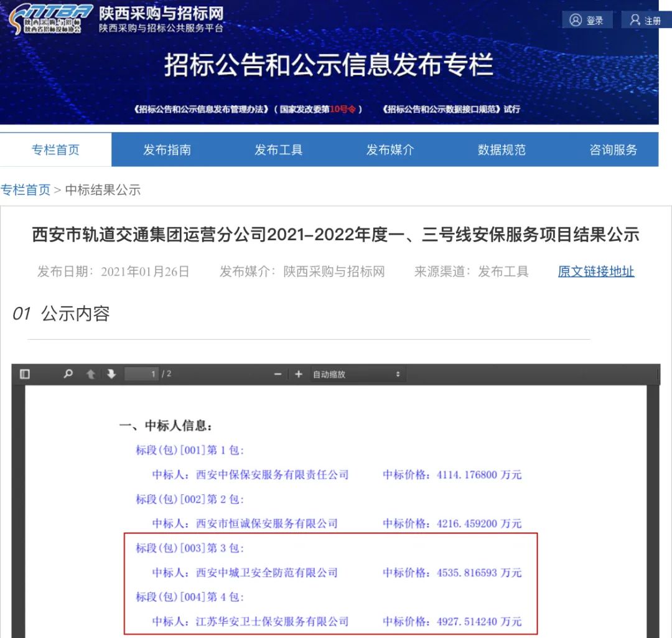The width and height of the screenshot is (672, 638).
Task: Go to next PDF page
Action: [111, 374]
